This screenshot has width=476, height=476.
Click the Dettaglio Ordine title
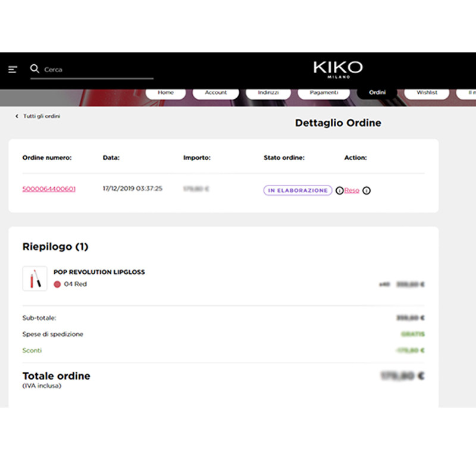click(x=338, y=123)
